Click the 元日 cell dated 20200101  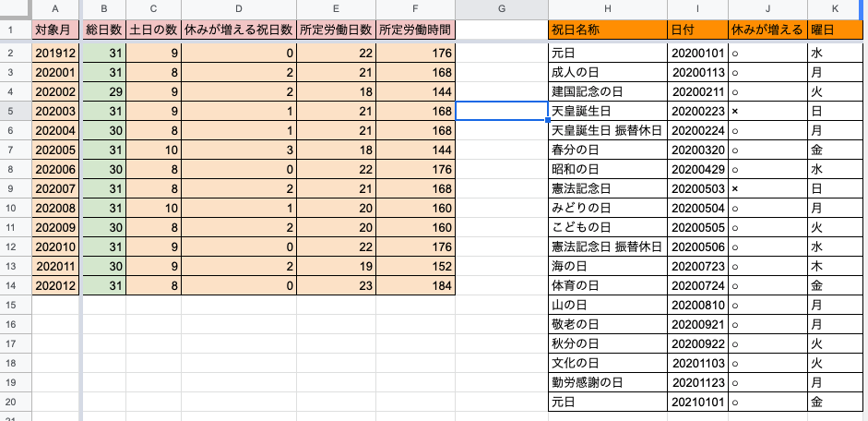click(x=608, y=54)
